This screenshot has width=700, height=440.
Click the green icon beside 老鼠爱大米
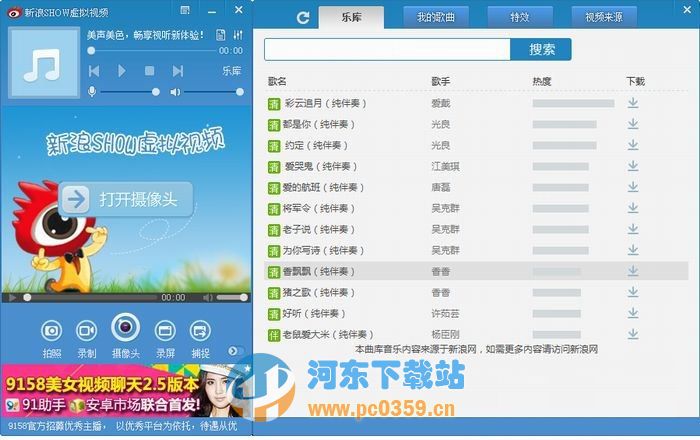[274, 335]
